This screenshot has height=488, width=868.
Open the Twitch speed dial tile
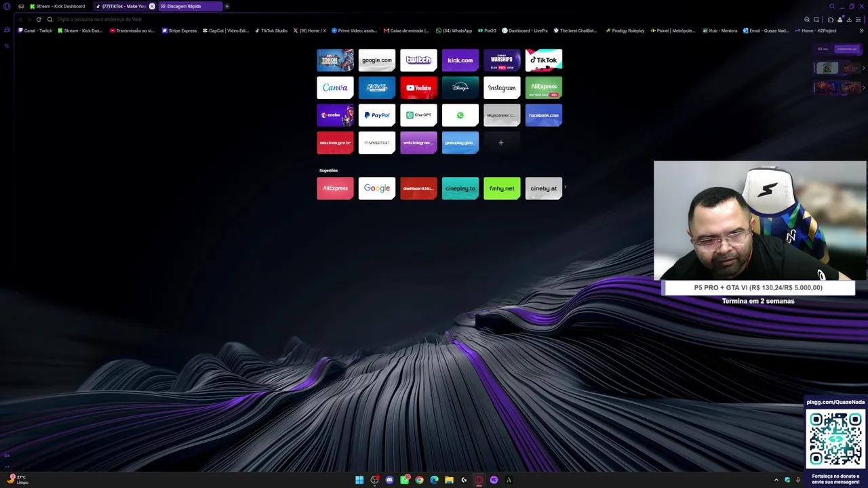pyautogui.click(x=418, y=60)
